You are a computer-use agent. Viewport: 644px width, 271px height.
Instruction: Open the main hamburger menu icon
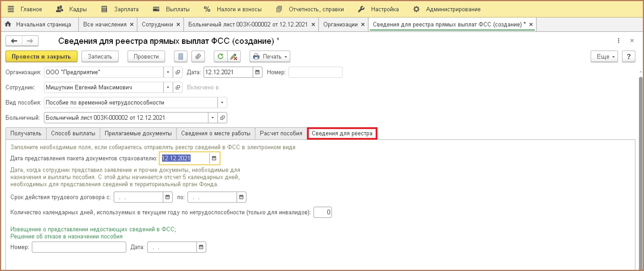click(11, 9)
